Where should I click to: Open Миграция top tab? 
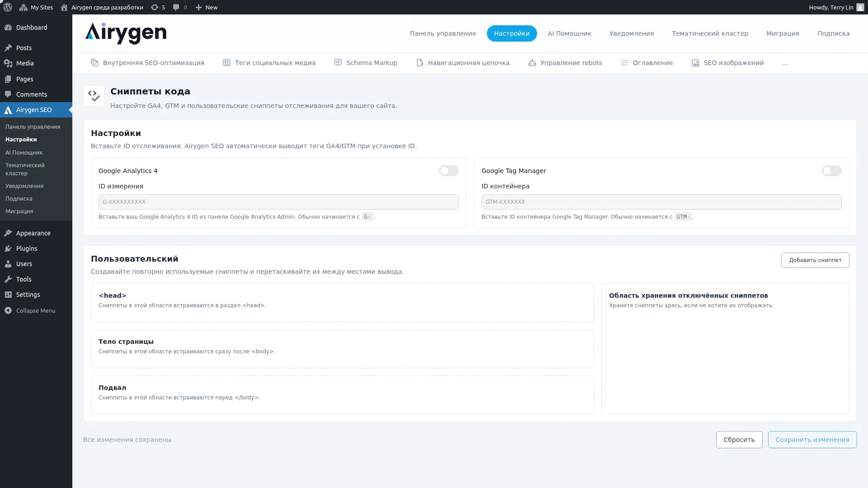783,33
